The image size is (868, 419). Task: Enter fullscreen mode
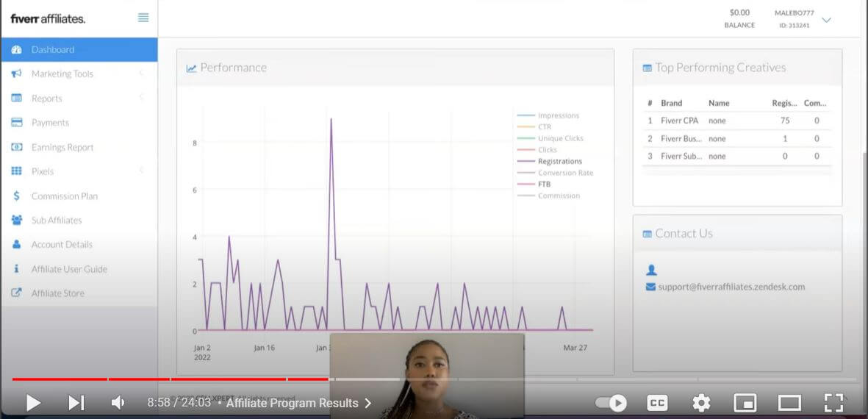(833, 403)
